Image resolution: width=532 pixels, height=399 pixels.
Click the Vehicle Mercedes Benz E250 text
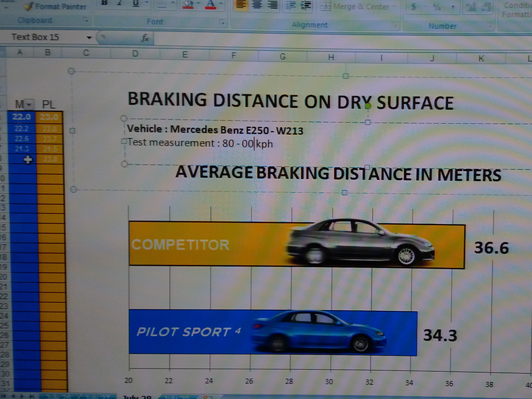click(x=215, y=129)
